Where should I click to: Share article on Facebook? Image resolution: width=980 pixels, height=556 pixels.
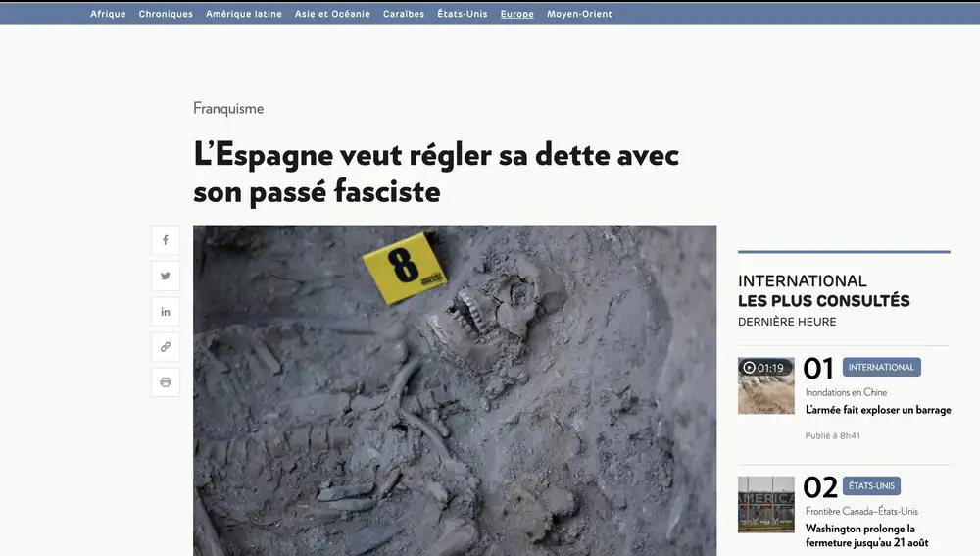click(166, 240)
